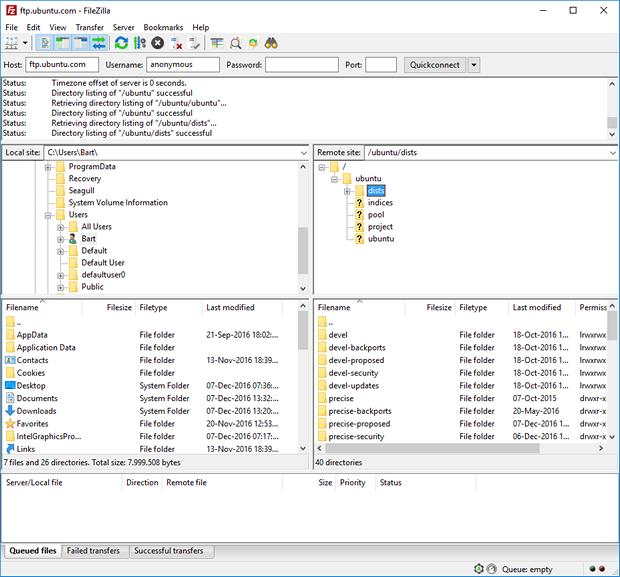The image size is (620, 577).
Task: Click the Password input field
Action: tap(302, 64)
